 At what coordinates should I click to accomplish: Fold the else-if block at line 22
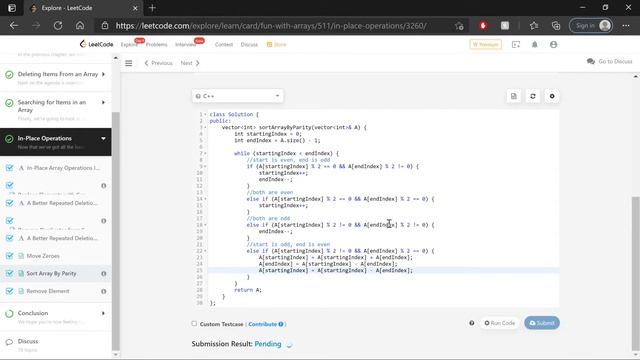(x=205, y=251)
